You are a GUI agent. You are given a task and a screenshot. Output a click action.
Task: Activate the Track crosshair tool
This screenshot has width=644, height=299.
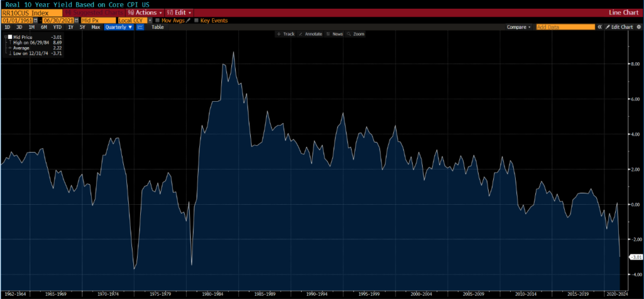(286, 34)
